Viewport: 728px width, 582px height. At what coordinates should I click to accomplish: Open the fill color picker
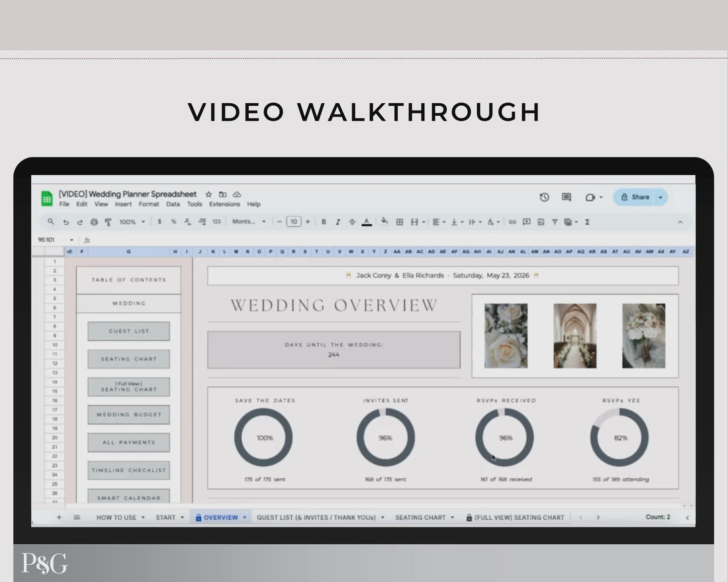385,222
